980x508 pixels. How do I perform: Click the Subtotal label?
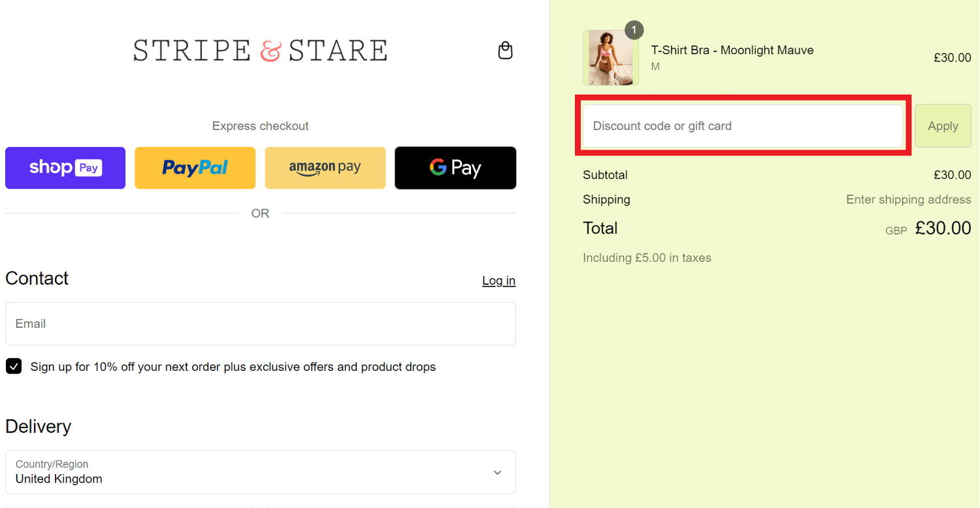click(x=605, y=175)
